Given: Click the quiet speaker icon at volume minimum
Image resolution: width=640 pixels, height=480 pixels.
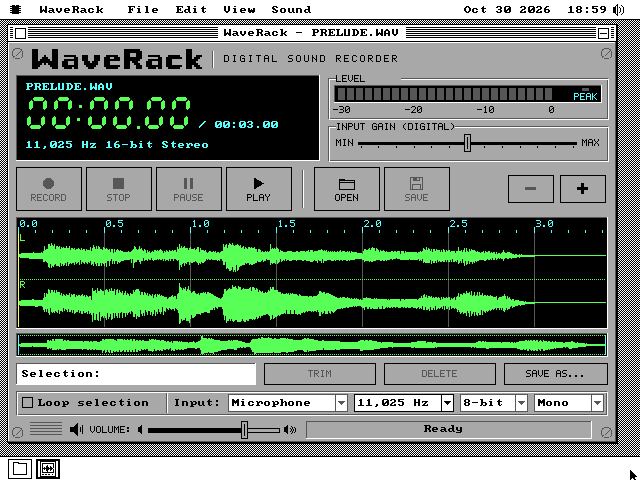Looking at the screenshot, I should pos(140,429).
